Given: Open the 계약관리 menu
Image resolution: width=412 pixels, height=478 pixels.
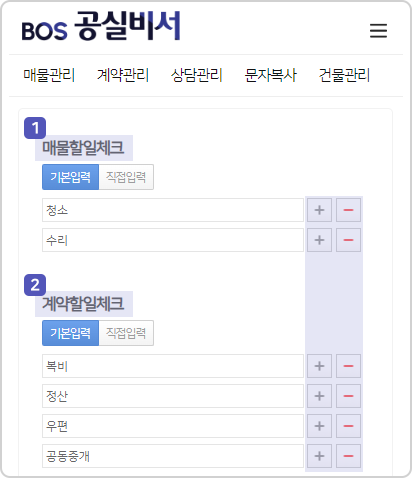Looking at the screenshot, I should tap(123, 75).
